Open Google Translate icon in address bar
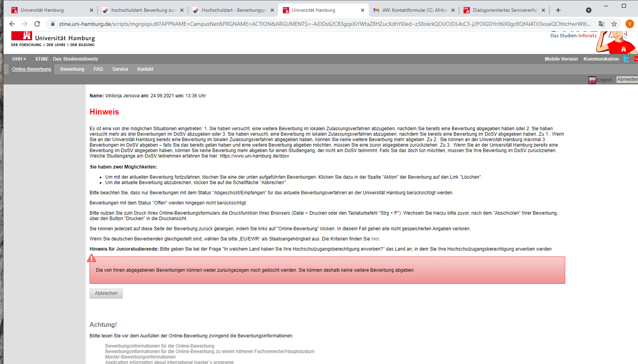 click(x=602, y=23)
